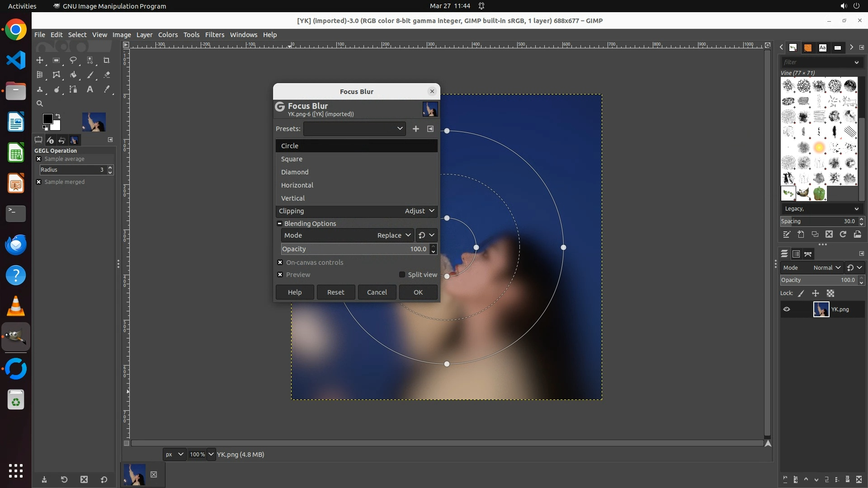Click OK in Focus Blur dialog
Viewport: 868px width, 488px height.
click(x=418, y=292)
